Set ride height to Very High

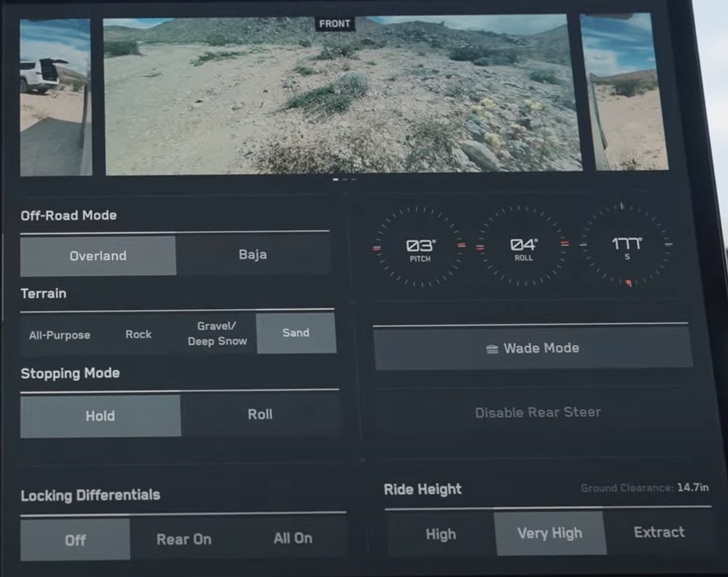point(549,533)
